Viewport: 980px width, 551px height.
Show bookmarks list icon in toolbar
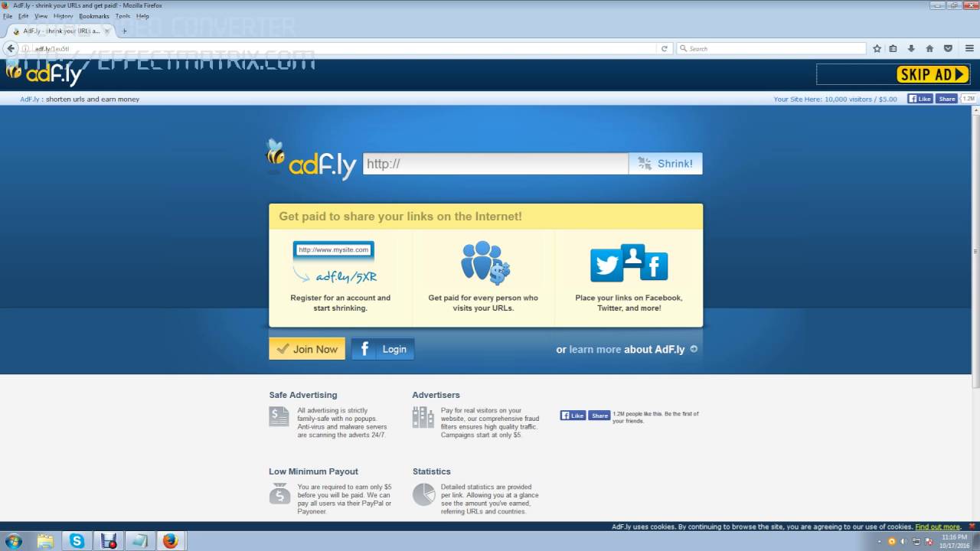coord(893,48)
